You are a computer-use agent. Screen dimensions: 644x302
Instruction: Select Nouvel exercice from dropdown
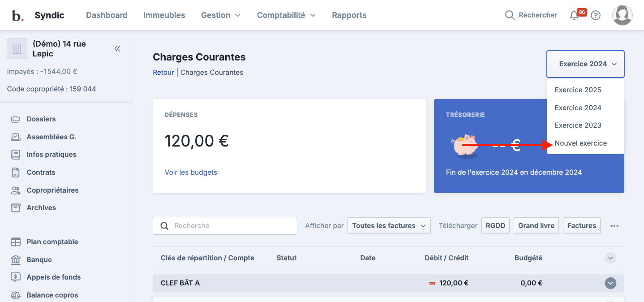click(580, 143)
